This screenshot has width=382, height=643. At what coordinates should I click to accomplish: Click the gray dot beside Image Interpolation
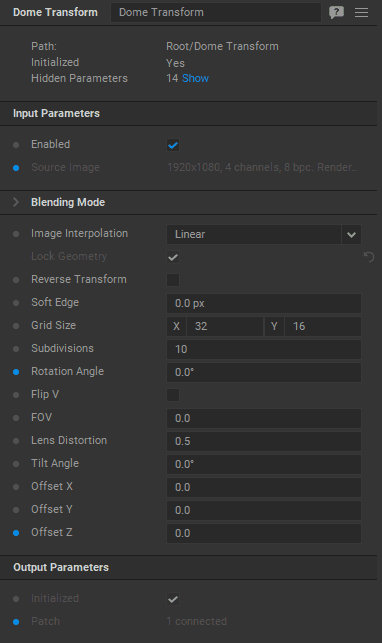tap(16, 234)
